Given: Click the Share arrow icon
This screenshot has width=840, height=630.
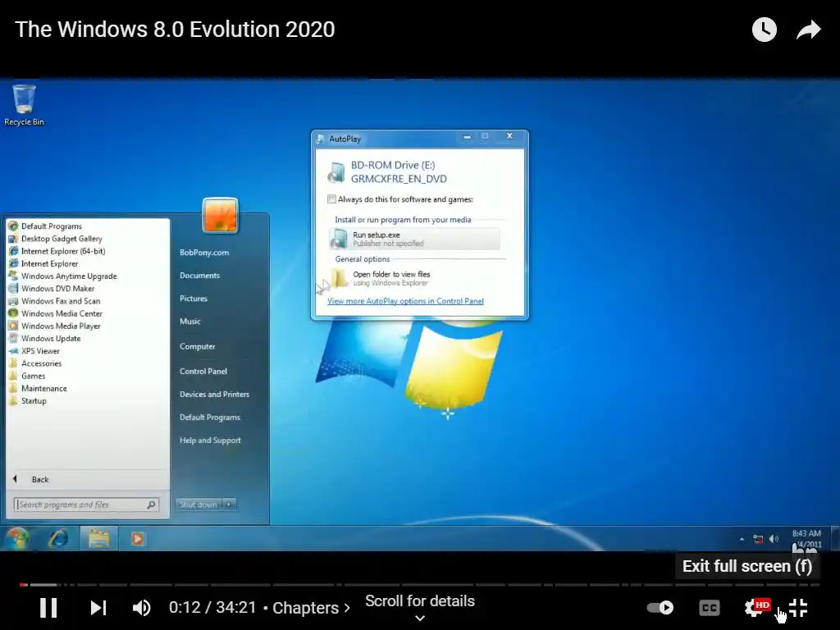Looking at the screenshot, I should (x=808, y=30).
